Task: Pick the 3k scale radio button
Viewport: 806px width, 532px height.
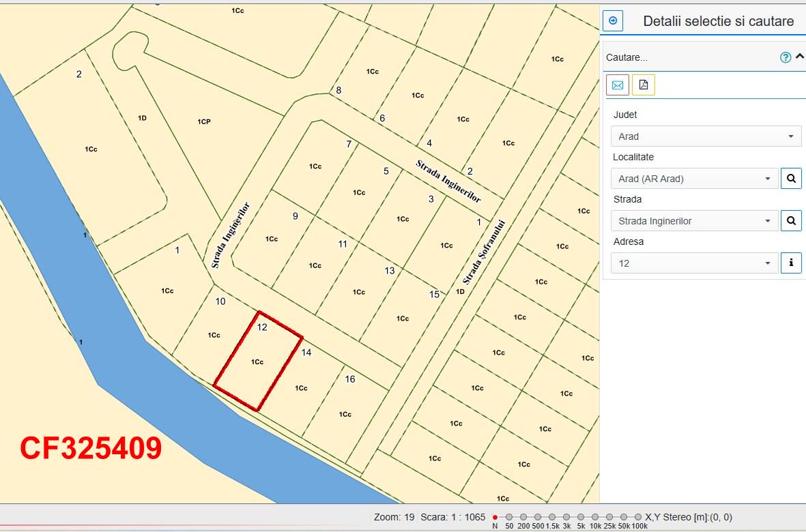Action: 566,517
